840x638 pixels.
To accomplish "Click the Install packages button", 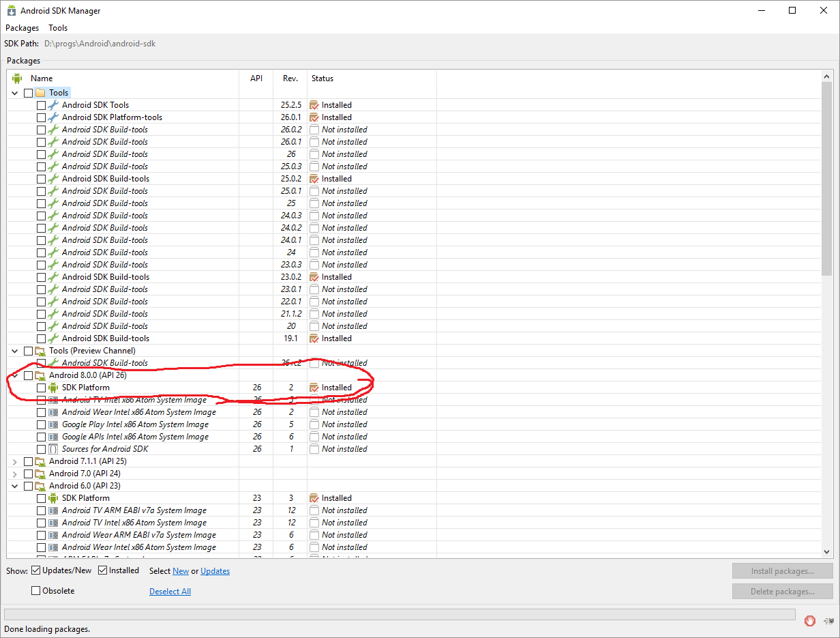I will click(x=782, y=570).
